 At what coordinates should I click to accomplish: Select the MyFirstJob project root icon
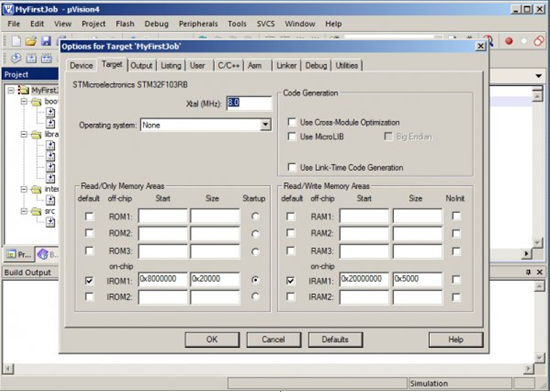[24, 90]
